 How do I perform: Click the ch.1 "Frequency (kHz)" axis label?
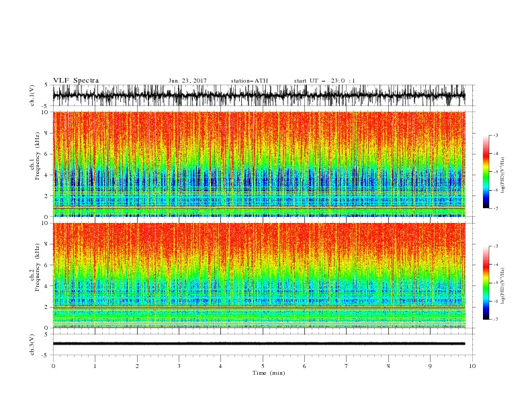(x=38, y=156)
